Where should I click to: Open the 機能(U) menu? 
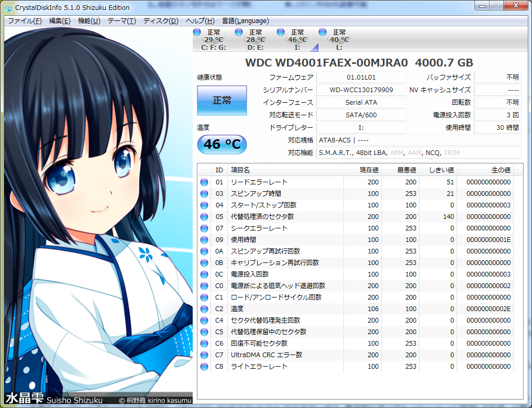pyautogui.click(x=89, y=21)
